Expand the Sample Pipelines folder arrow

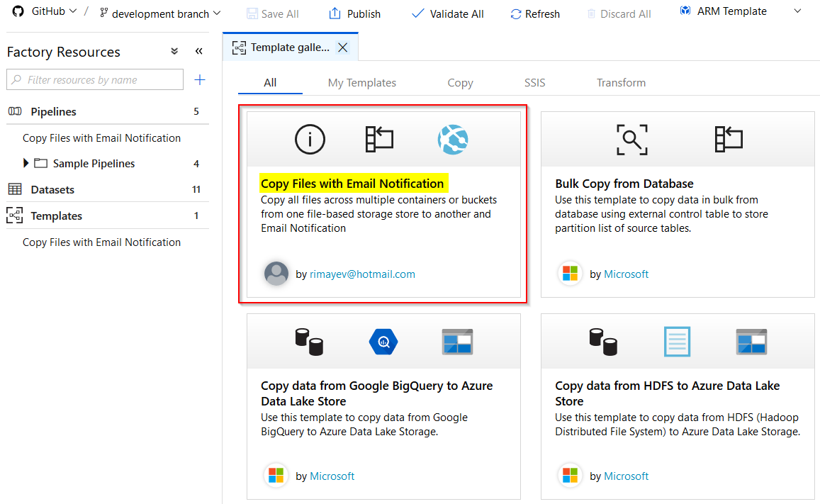(26, 163)
